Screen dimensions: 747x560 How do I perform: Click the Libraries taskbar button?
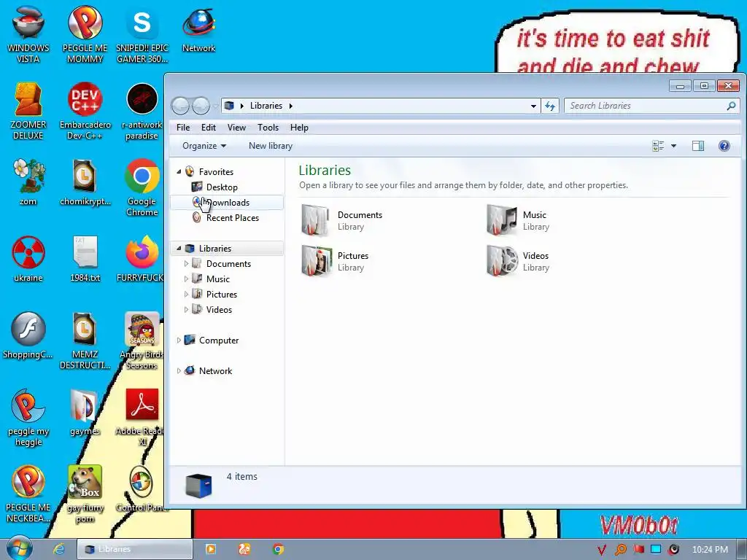134,549
